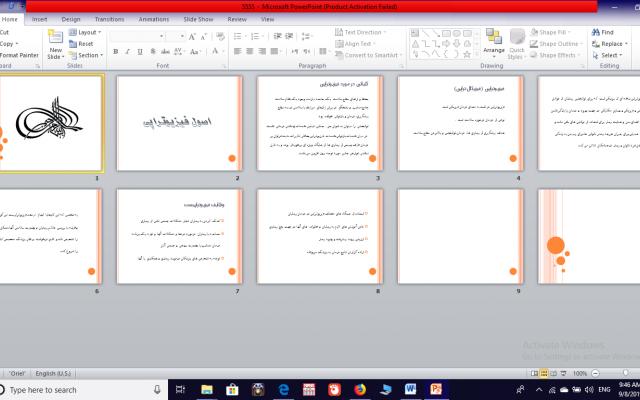The image size is (640, 400).
Task: Open the Review tab
Action: tap(237, 19)
